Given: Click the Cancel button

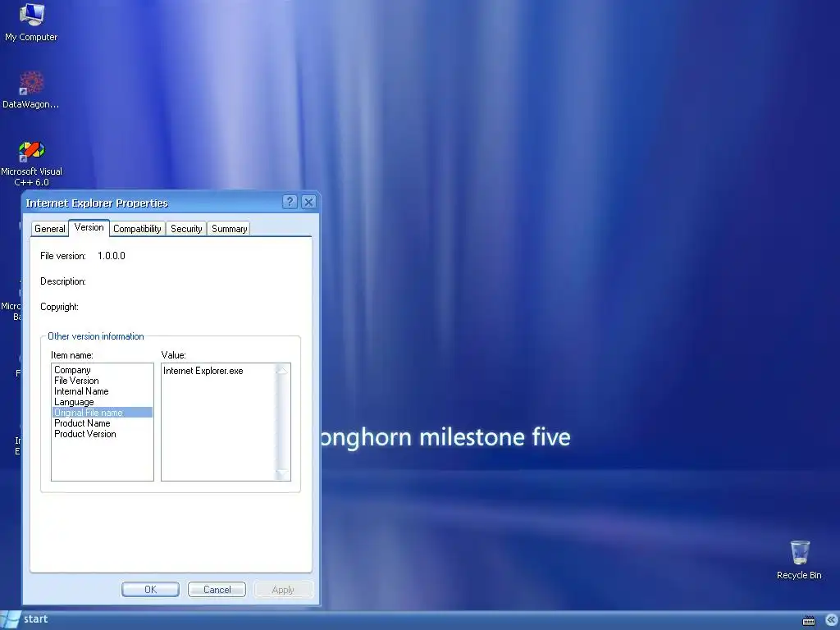Looking at the screenshot, I should (x=217, y=589).
